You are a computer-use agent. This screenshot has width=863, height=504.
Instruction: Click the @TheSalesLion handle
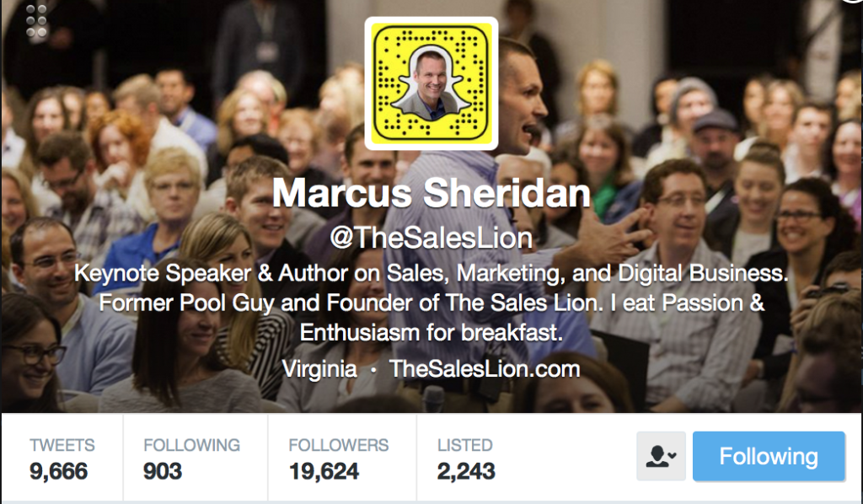click(x=431, y=238)
